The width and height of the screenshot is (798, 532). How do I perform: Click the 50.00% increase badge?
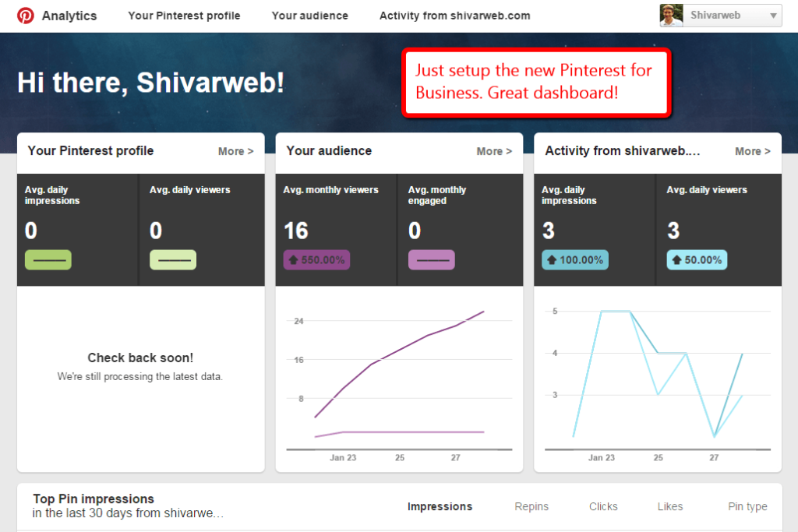(x=697, y=260)
